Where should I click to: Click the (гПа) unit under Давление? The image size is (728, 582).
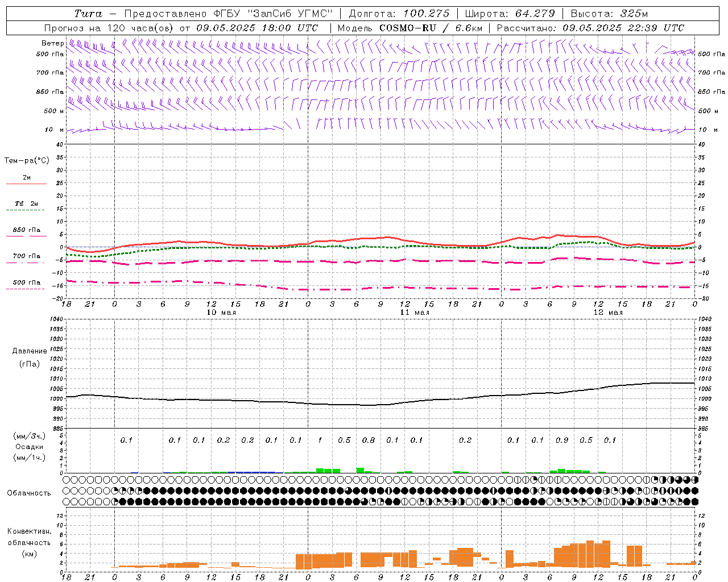point(30,364)
